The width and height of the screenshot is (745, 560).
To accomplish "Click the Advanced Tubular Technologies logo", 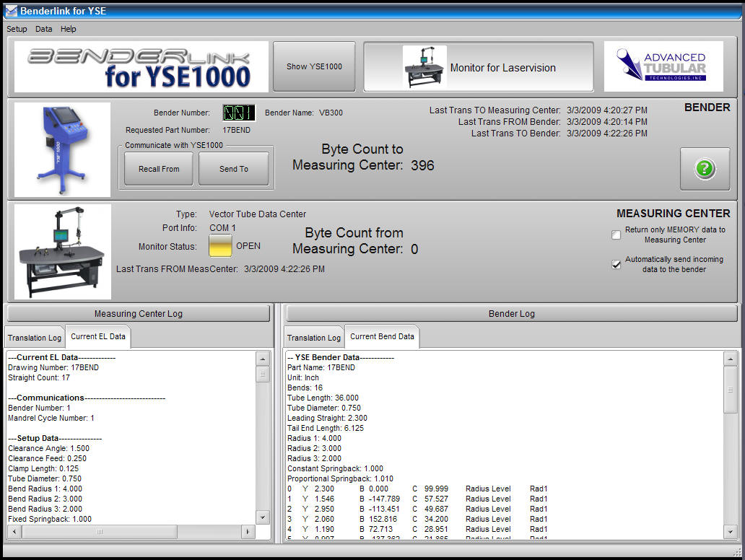I will [663, 66].
